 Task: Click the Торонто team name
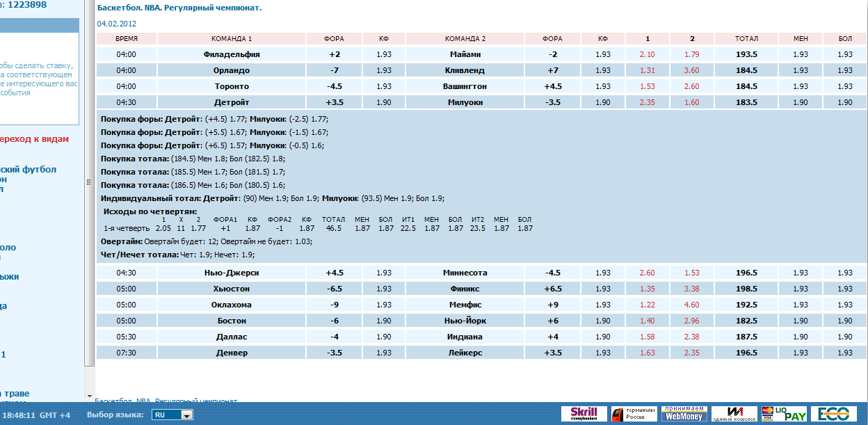coord(232,86)
